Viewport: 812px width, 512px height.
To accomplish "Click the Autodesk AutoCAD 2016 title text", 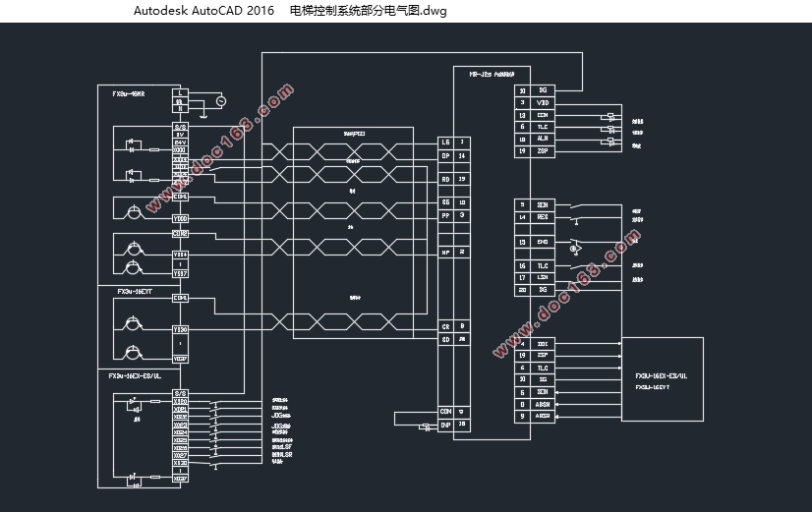I will point(203,11).
